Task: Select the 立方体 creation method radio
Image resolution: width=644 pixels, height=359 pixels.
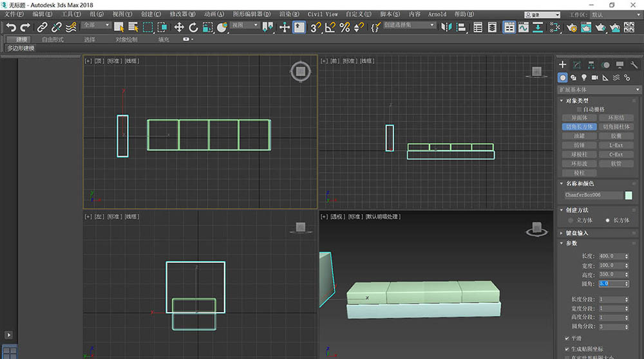Action: coord(569,220)
